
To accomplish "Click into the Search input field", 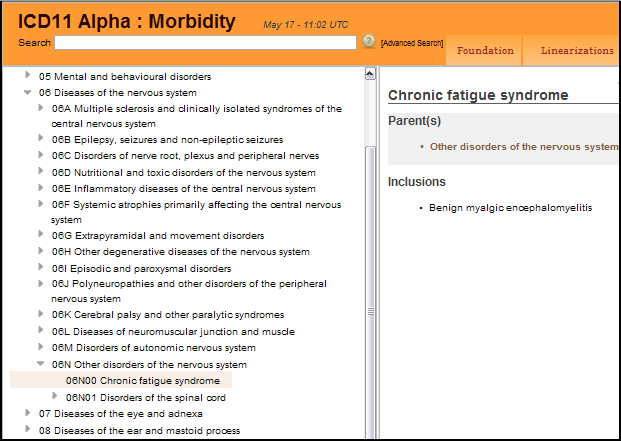I will click(x=205, y=43).
